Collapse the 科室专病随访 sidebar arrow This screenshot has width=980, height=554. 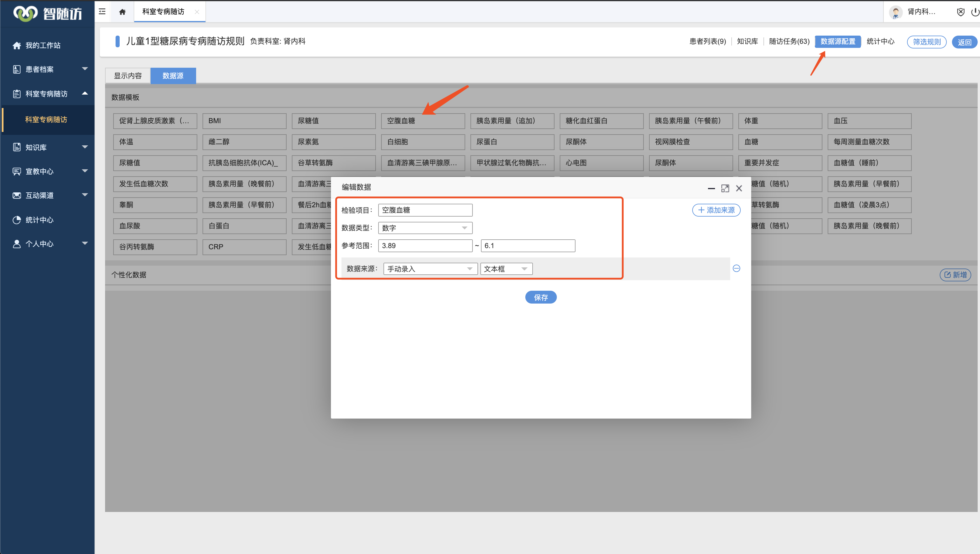(85, 93)
